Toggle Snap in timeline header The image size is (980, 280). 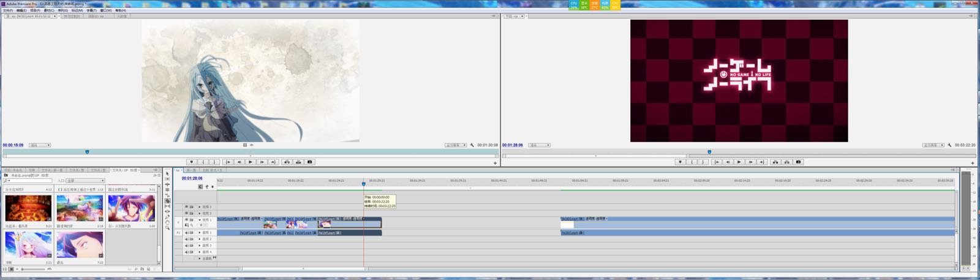(200, 187)
